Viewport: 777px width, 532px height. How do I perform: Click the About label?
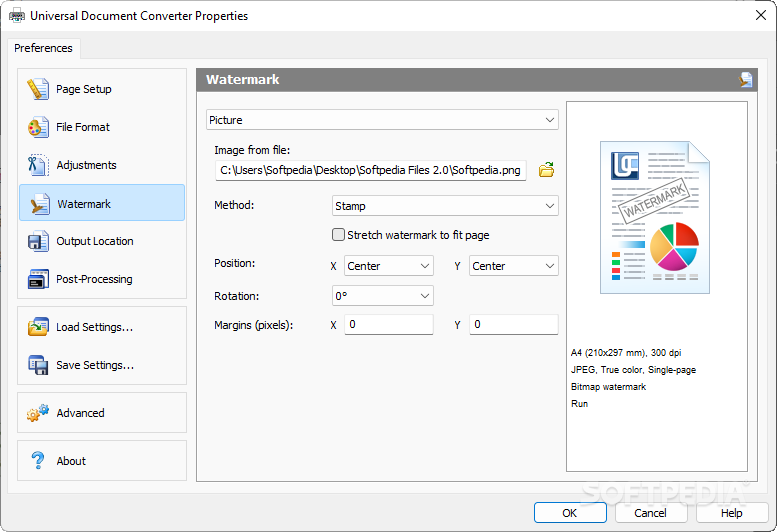click(x=71, y=461)
